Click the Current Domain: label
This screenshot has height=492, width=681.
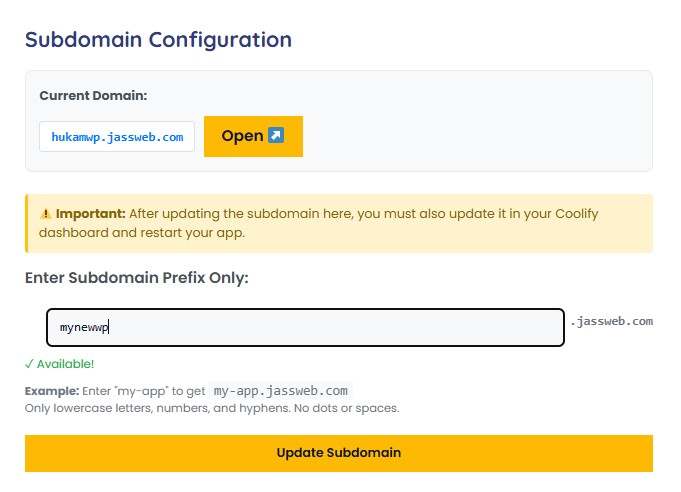(93, 96)
